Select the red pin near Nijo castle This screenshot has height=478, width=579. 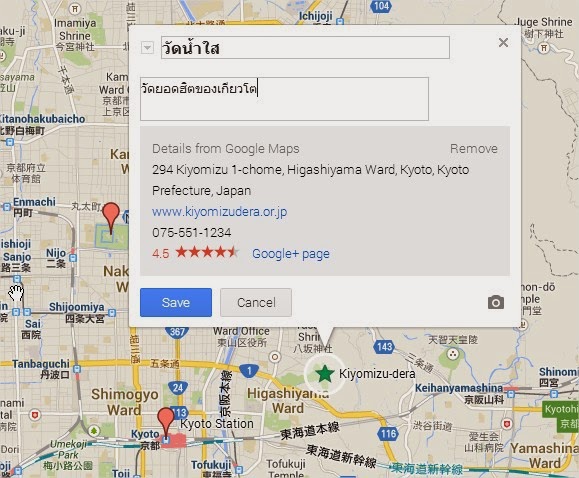point(111,217)
